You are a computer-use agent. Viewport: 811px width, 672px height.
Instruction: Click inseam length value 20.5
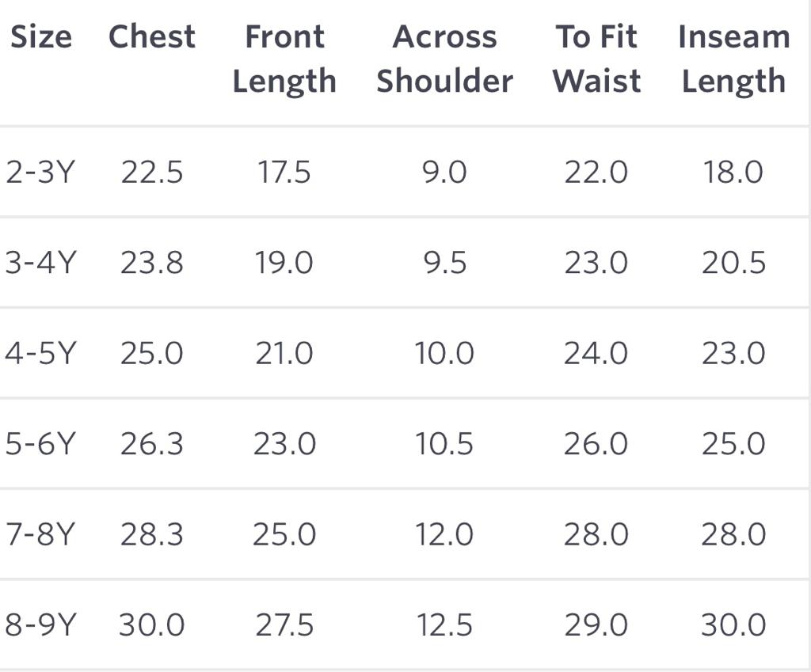(x=733, y=263)
